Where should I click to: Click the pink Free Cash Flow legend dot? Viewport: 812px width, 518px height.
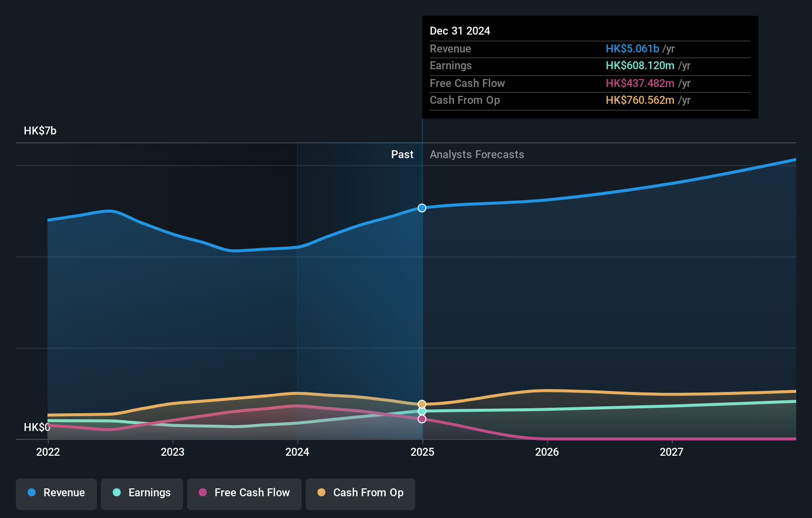tap(203, 492)
